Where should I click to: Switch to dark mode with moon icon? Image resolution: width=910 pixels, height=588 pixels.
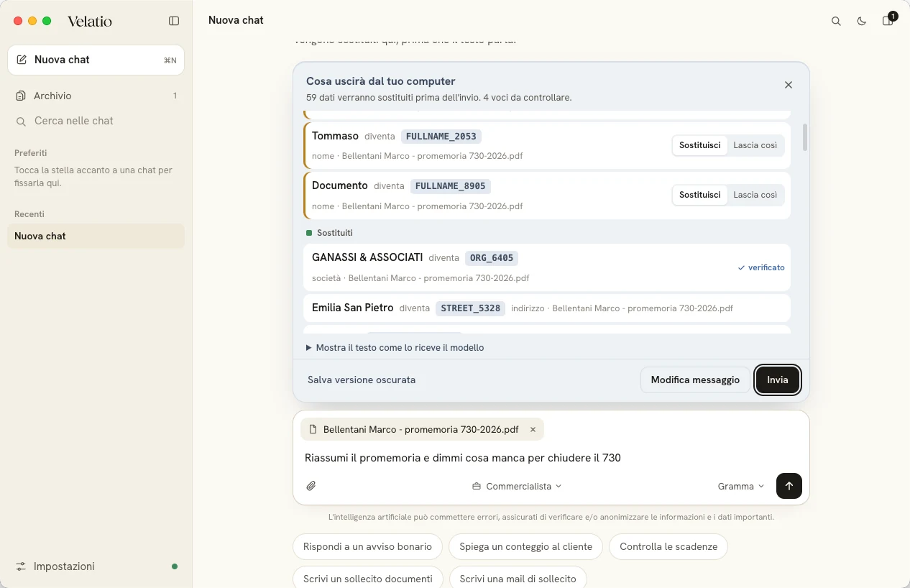(862, 21)
